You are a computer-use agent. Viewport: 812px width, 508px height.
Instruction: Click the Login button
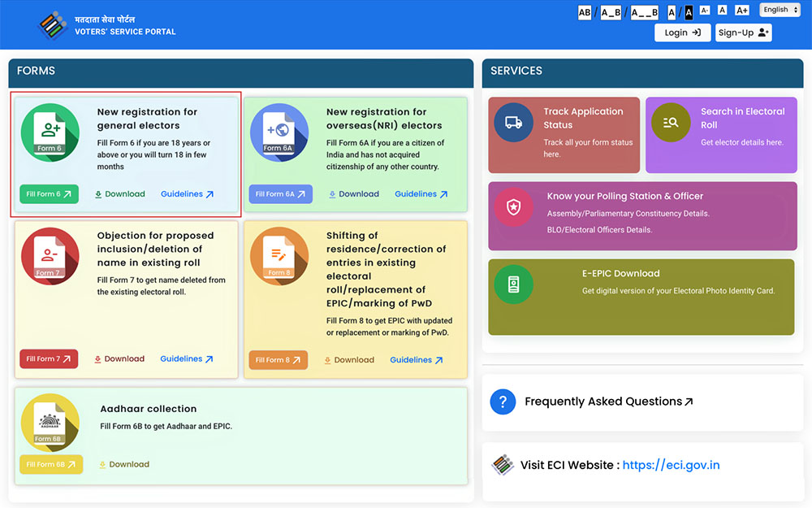[x=682, y=33]
